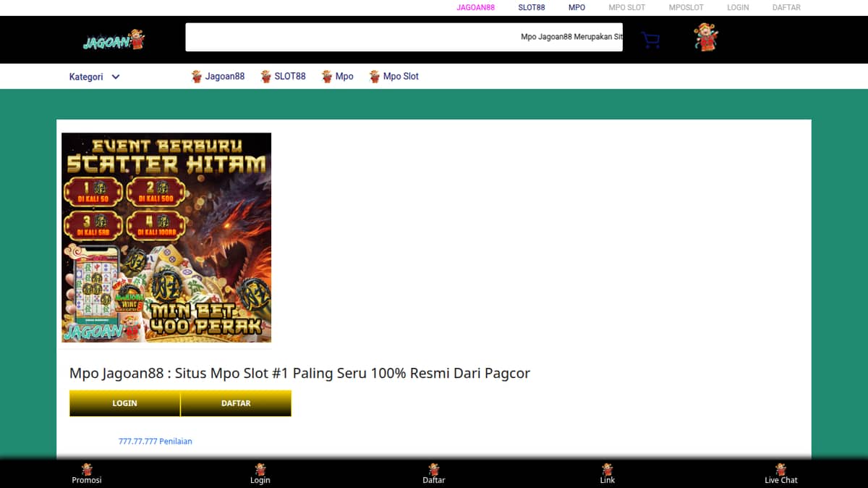Open MPOSLOT link in top bar

tap(686, 7)
